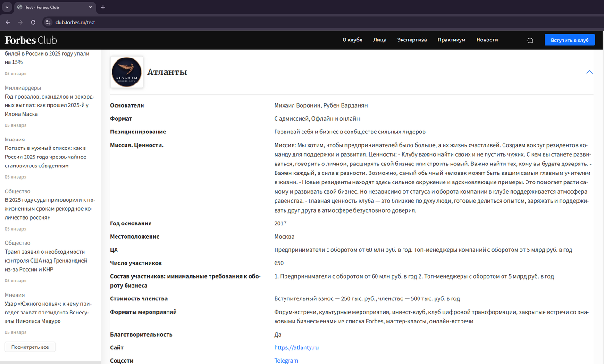Click the Атланты club logo thumbnail
The height and width of the screenshot is (364, 604).
(126, 72)
